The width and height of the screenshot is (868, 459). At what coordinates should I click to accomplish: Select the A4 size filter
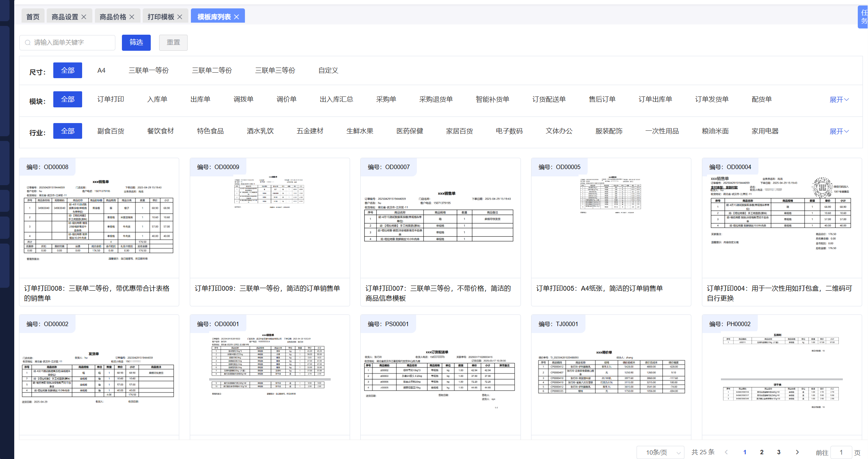coord(101,70)
